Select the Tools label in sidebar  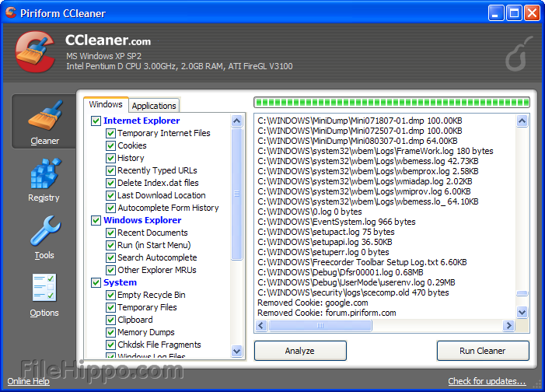click(x=44, y=255)
